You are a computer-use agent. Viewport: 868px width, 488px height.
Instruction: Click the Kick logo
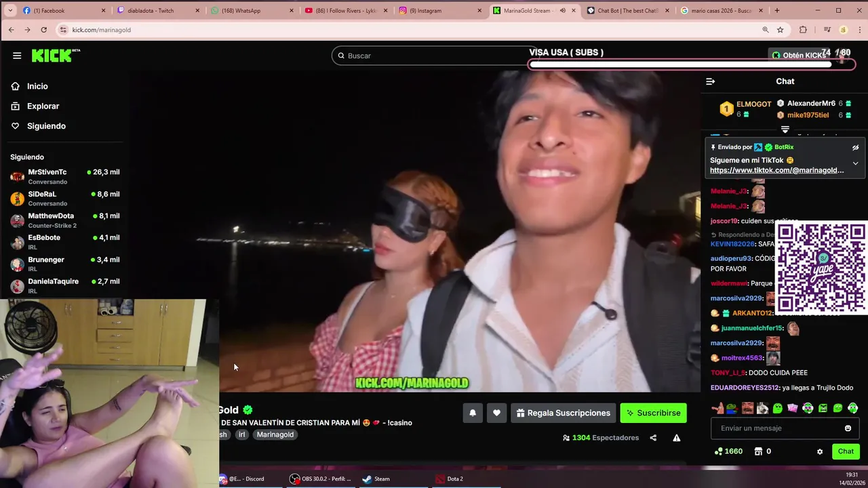click(56, 56)
